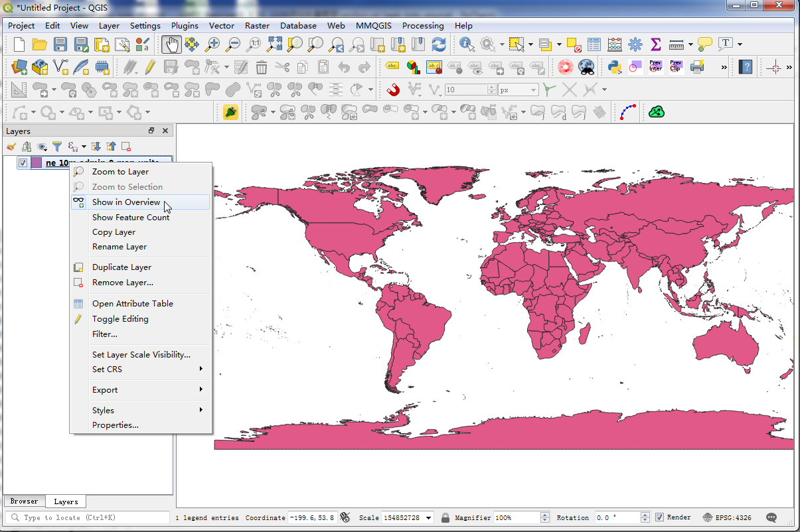Open the Select Features tool dropdown arrow
Image resolution: width=800 pixels, height=532 pixels.
(531, 44)
